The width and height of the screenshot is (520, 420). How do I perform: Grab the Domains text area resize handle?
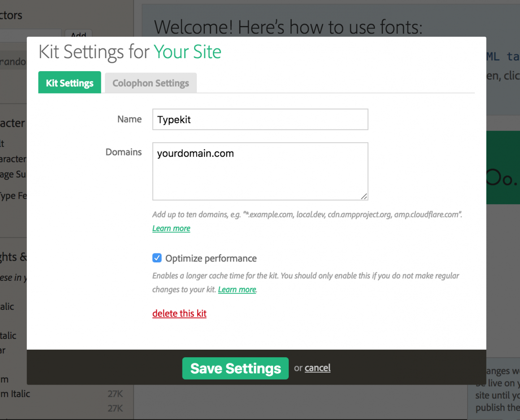(364, 196)
